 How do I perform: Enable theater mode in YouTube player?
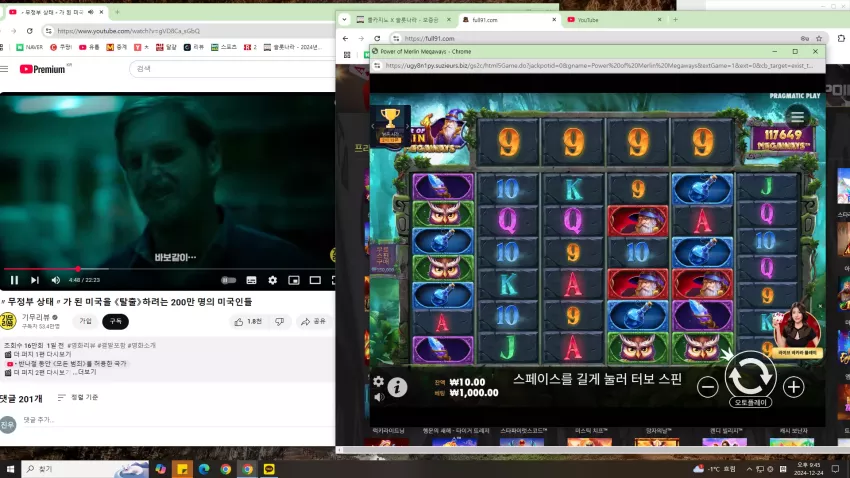pos(315,280)
